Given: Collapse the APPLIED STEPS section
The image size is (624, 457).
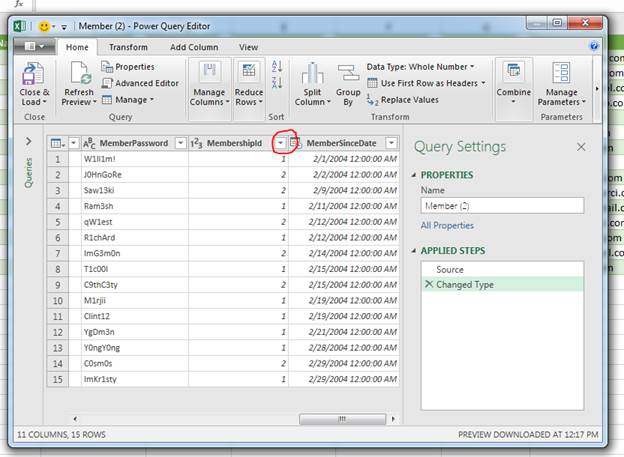Looking at the screenshot, I should (414, 251).
